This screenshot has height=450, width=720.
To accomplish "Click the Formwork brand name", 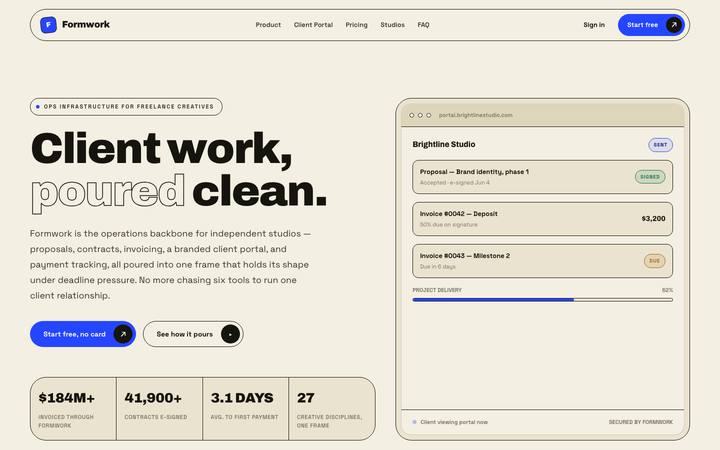I will point(86,24).
